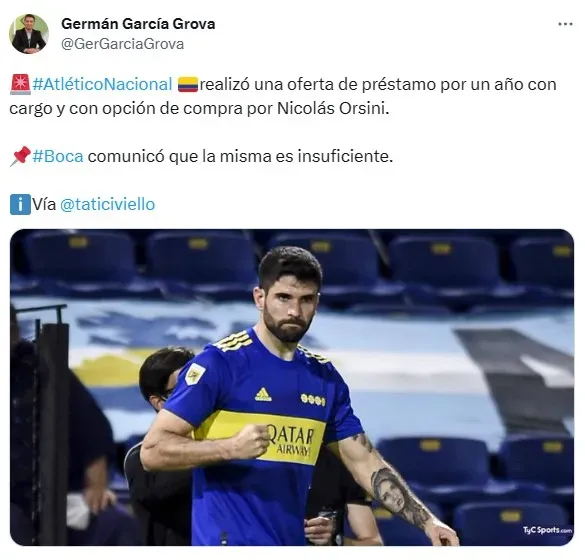Screen dimensions: 585x560
Task: Open the @taticiviello mention
Action: (107, 204)
